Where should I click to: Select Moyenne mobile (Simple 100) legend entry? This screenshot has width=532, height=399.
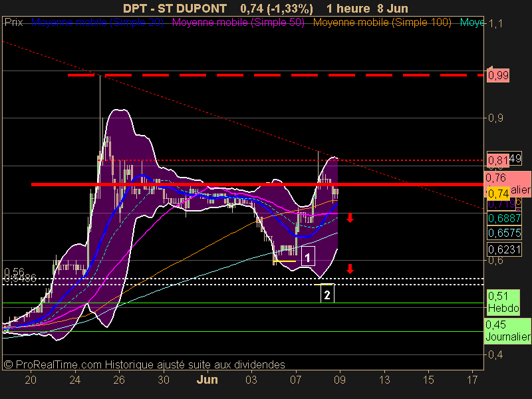pyautogui.click(x=382, y=23)
